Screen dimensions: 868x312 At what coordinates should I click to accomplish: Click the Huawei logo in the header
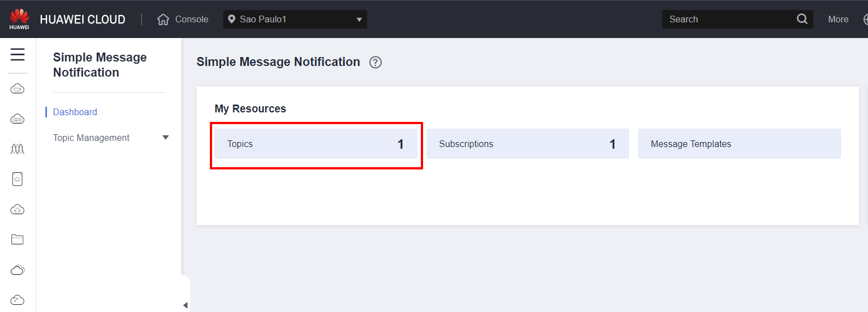[x=19, y=19]
